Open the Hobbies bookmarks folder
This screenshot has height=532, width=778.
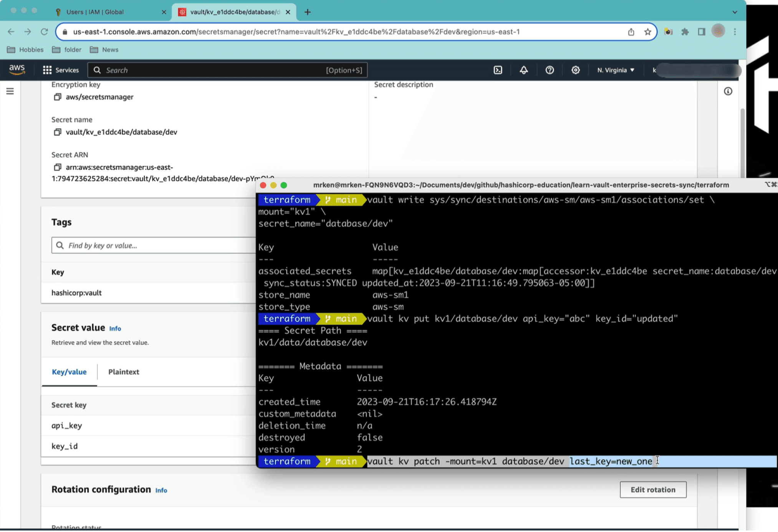tap(25, 50)
